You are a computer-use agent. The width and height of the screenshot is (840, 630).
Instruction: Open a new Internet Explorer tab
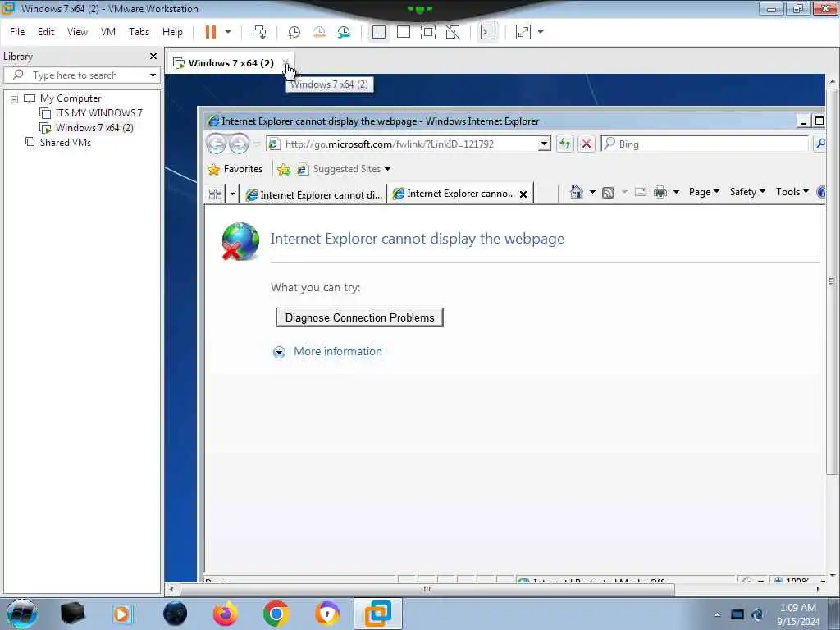(545, 194)
